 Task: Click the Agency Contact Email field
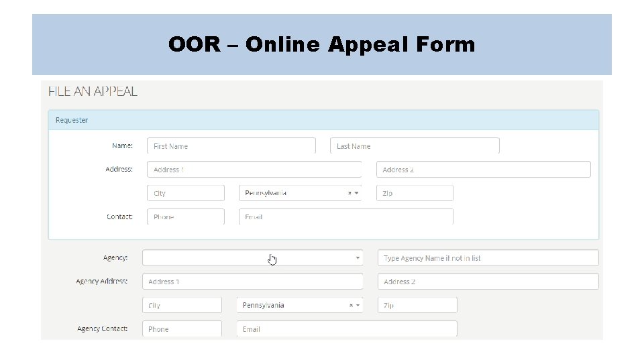tap(347, 328)
